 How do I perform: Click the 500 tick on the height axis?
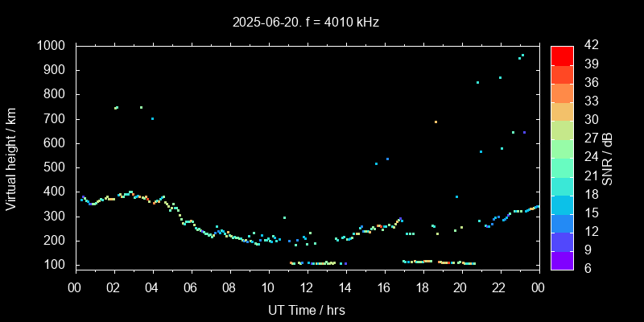[x=56, y=167]
